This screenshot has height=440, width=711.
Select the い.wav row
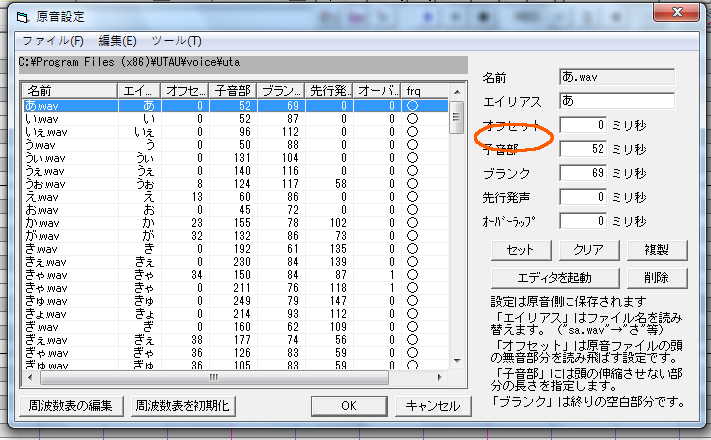click(235, 119)
